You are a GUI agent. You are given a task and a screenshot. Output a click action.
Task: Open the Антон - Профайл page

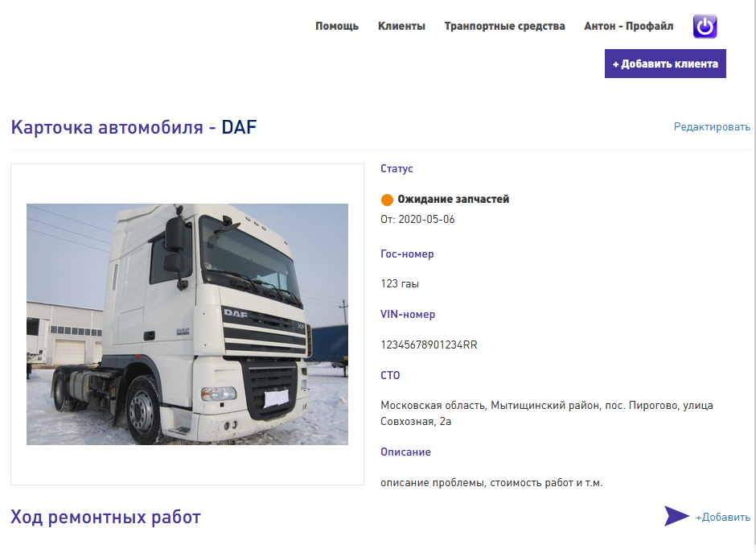(x=629, y=26)
